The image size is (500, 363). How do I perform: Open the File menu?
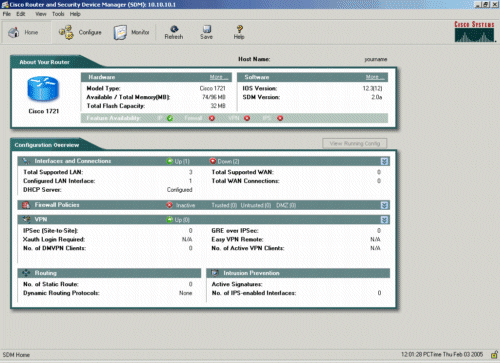click(7, 14)
